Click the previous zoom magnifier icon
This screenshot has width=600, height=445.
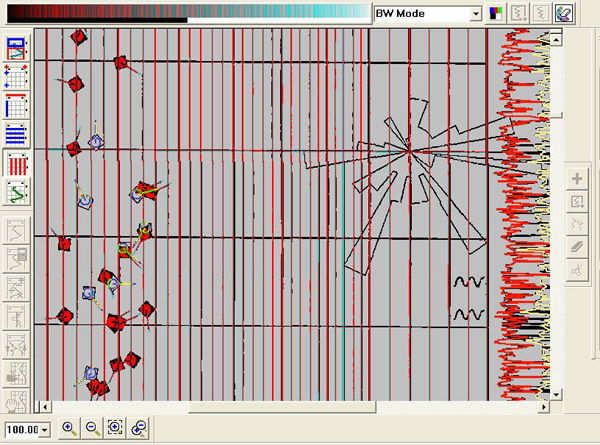139,428
